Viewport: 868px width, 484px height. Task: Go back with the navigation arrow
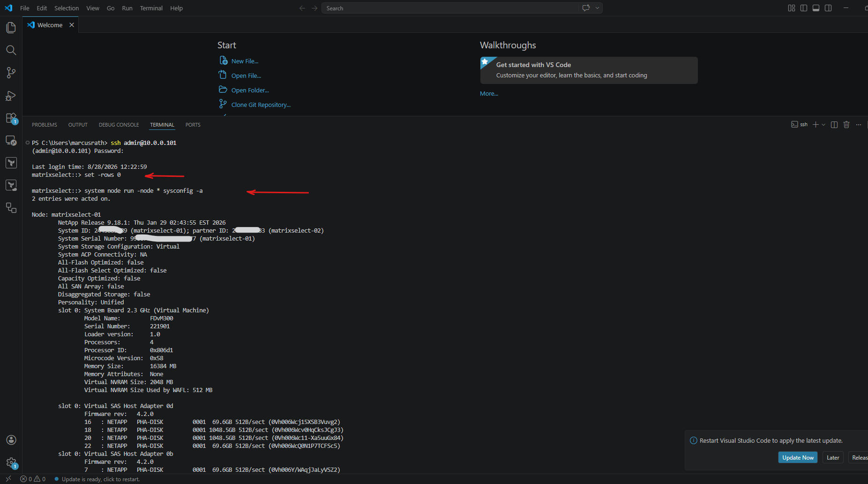pyautogui.click(x=302, y=8)
